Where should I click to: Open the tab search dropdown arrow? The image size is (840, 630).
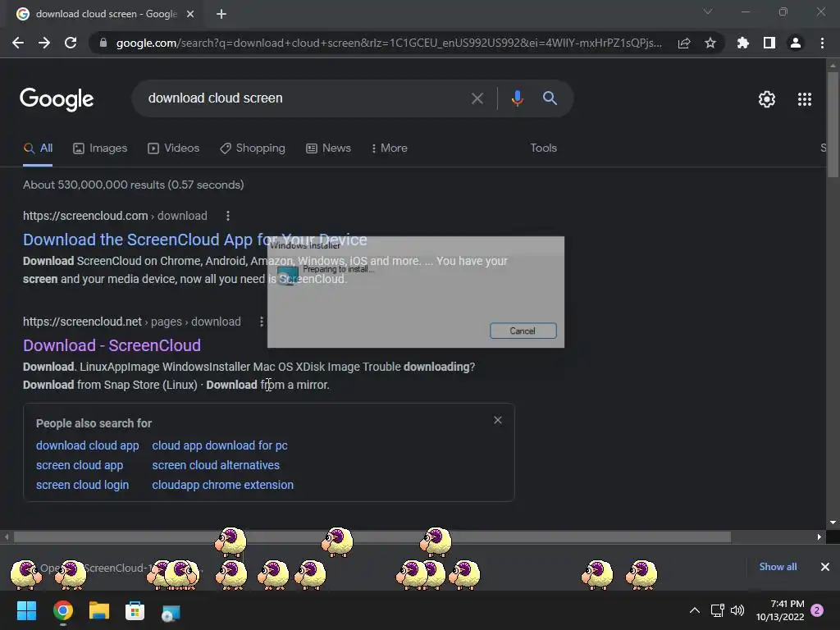click(708, 11)
